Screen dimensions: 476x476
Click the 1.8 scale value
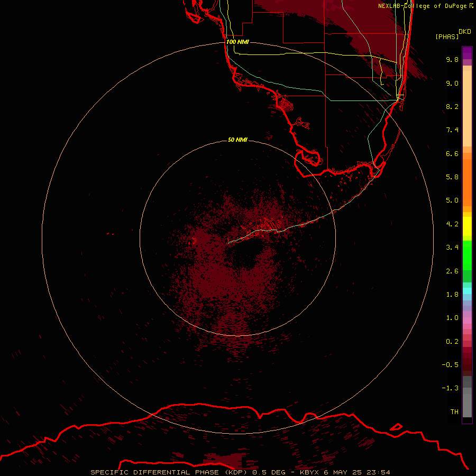(x=452, y=295)
